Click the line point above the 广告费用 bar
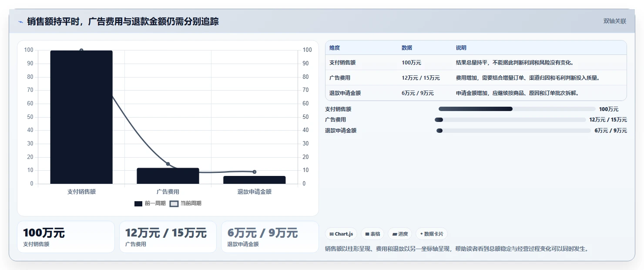This screenshot has height=270, width=644. 168,164
